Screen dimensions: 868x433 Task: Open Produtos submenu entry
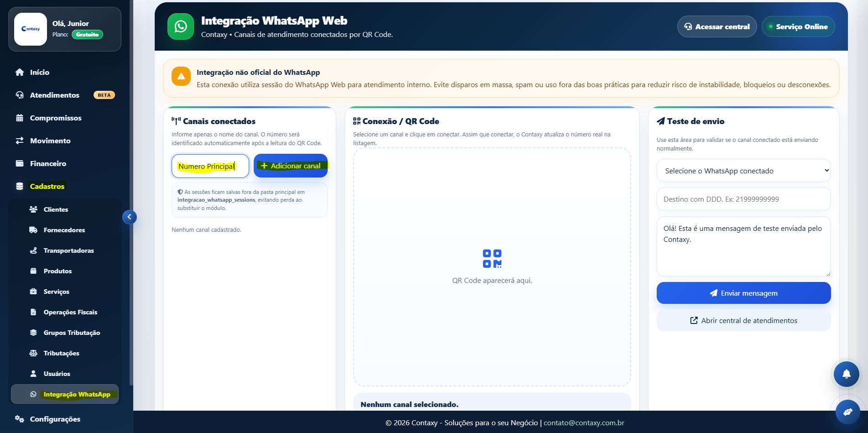(x=65, y=271)
